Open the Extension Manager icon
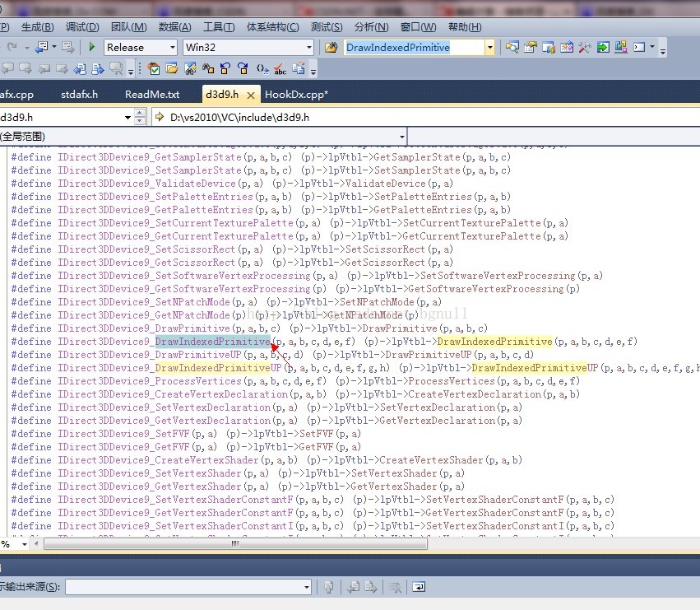Screen dimensions: 700x610 point(620,47)
